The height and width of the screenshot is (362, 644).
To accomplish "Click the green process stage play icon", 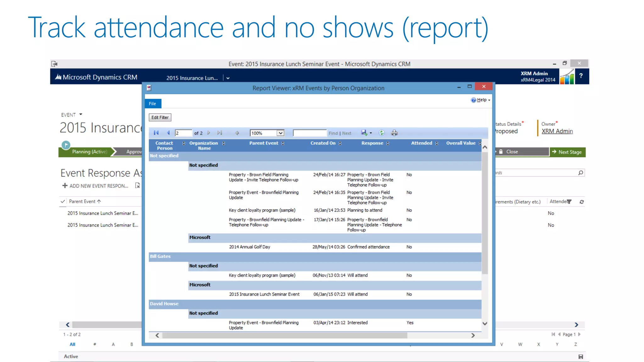I will point(66,145).
